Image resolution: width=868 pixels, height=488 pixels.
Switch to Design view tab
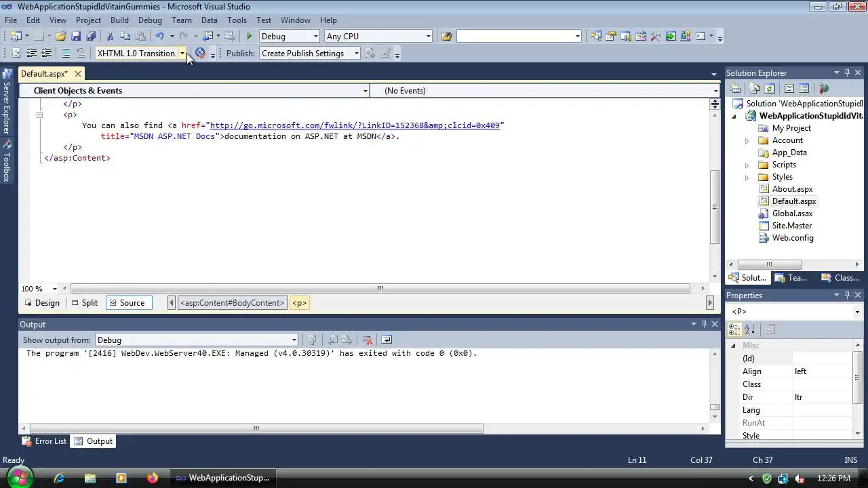coord(42,303)
